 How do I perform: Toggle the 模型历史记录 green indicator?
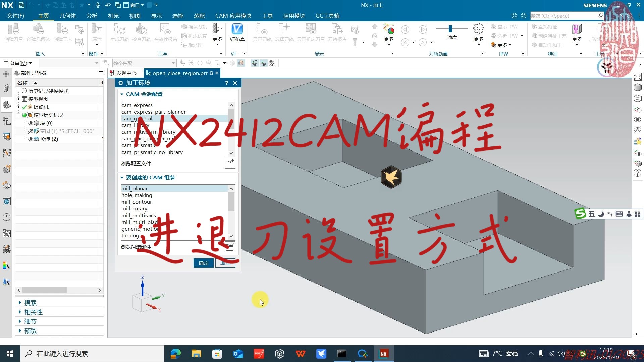tap(24, 115)
